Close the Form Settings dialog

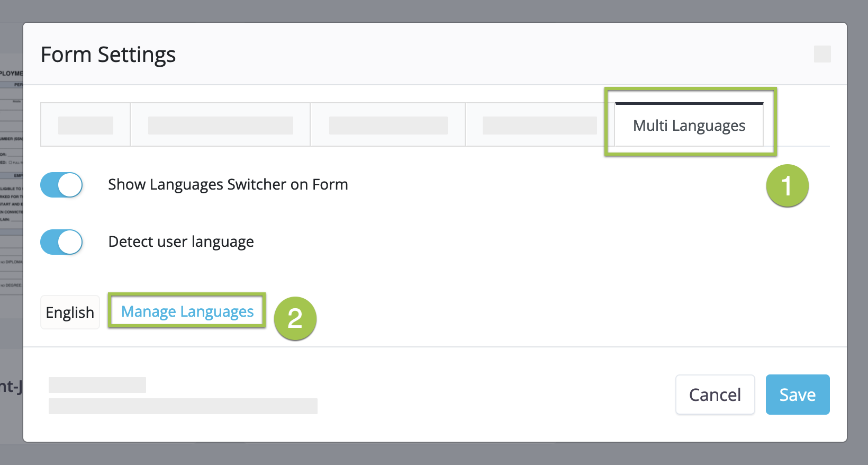click(822, 54)
